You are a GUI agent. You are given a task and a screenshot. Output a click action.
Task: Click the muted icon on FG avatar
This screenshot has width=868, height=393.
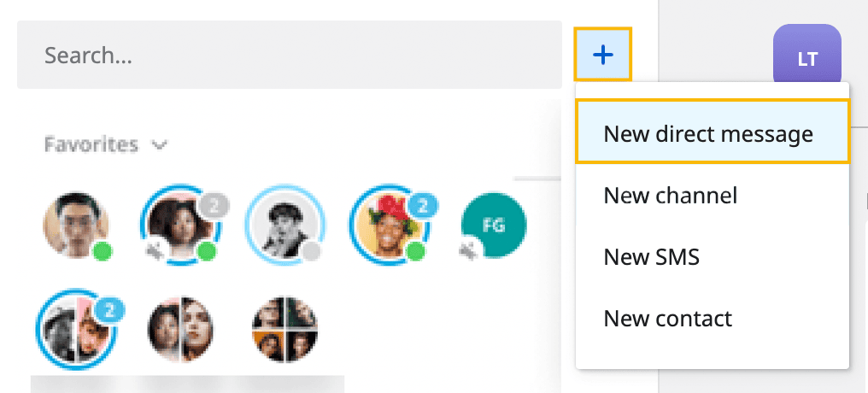469,250
